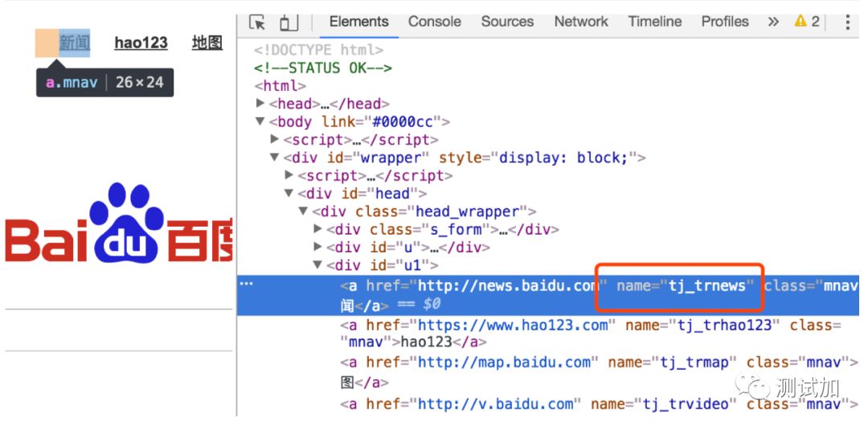Select the anchor row with news.baidu.com
Screen dimensions: 868x426
(548, 295)
